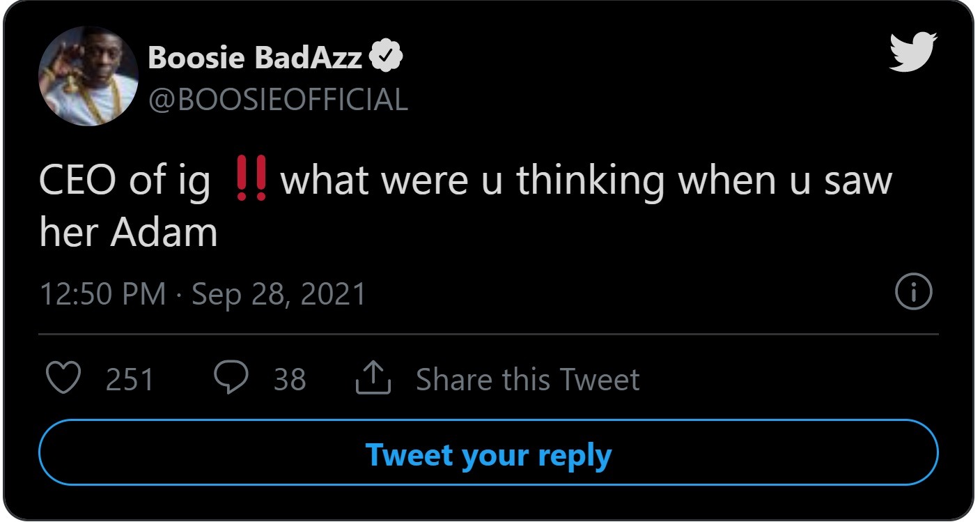The width and height of the screenshot is (980, 522).
Task: Like the tweet with the heart icon
Action: pos(63,379)
